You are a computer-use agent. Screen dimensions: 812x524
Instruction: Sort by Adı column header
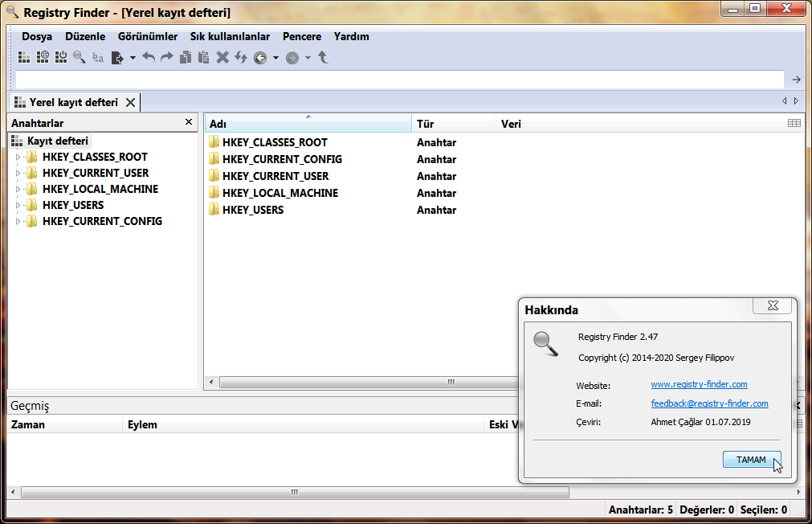click(x=308, y=124)
